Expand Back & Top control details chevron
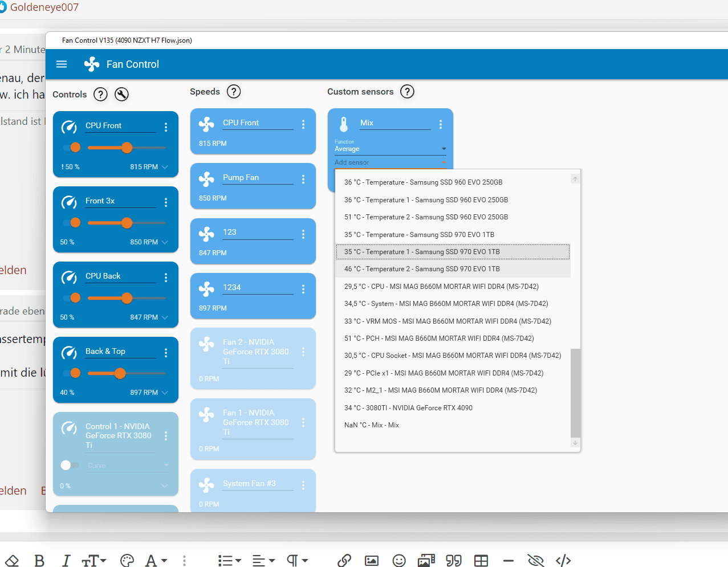 [165, 393]
